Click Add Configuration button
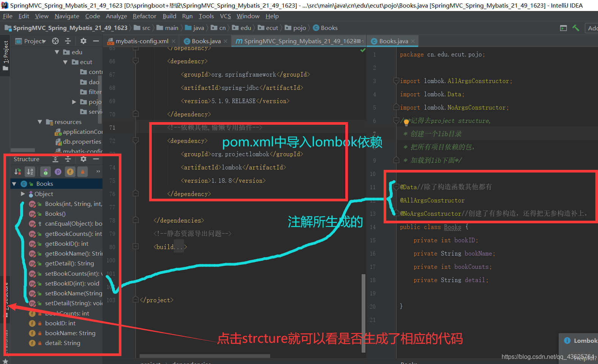 pyautogui.click(x=592, y=28)
